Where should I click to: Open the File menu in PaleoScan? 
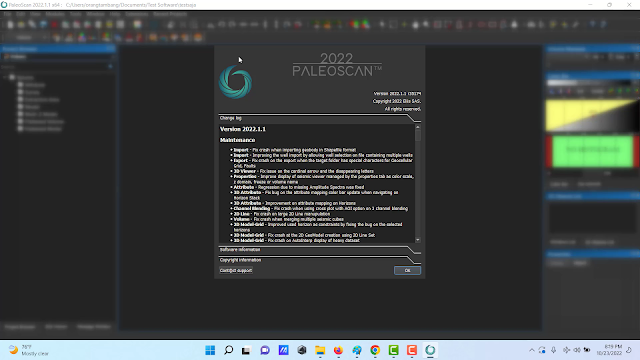(7, 14)
